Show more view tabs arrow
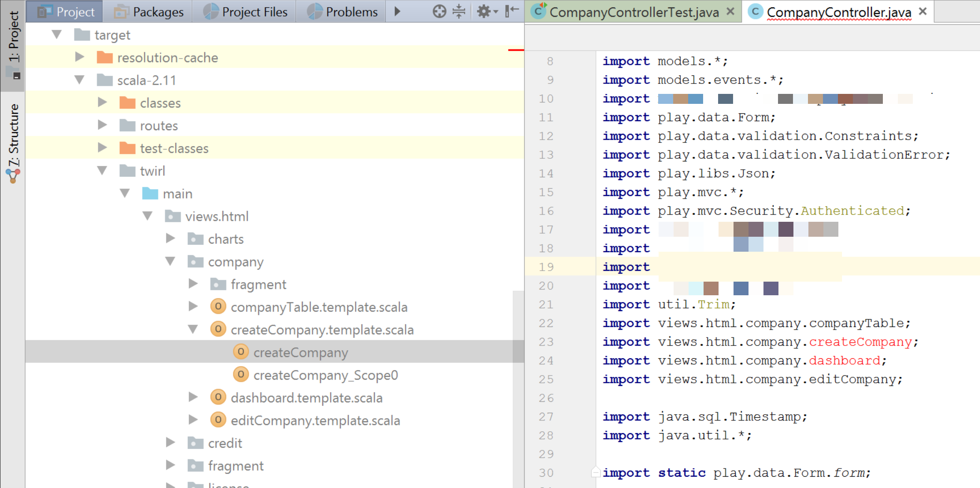This screenshot has width=980, height=488. [397, 11]
